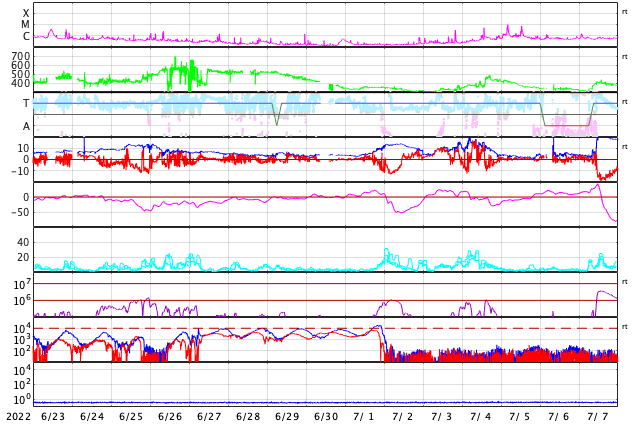The image size is (634, 424).
Task: Click the T axis label
Action: [x=26, y=103]
